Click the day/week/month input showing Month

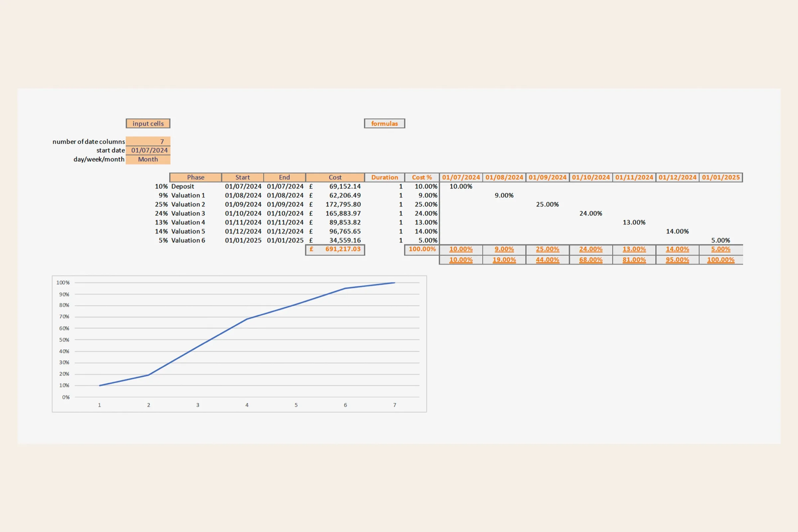click(148, 160)
